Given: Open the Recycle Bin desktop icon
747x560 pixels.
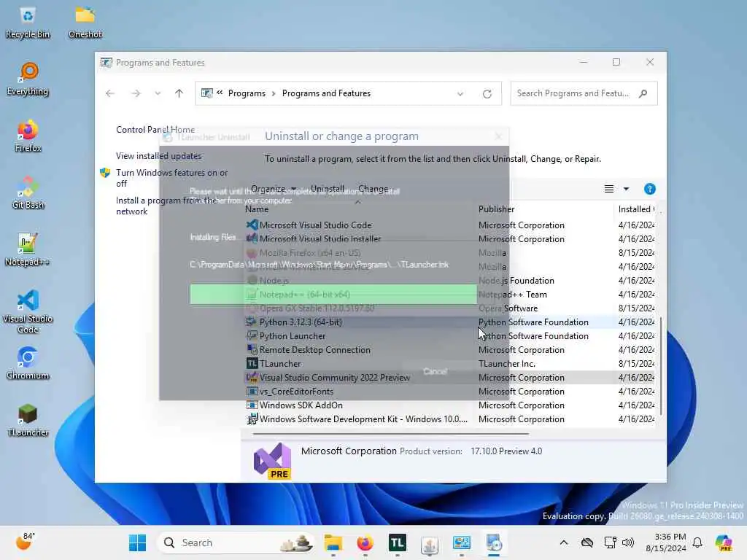Looking at the screenshot, I should pos(28,23).
